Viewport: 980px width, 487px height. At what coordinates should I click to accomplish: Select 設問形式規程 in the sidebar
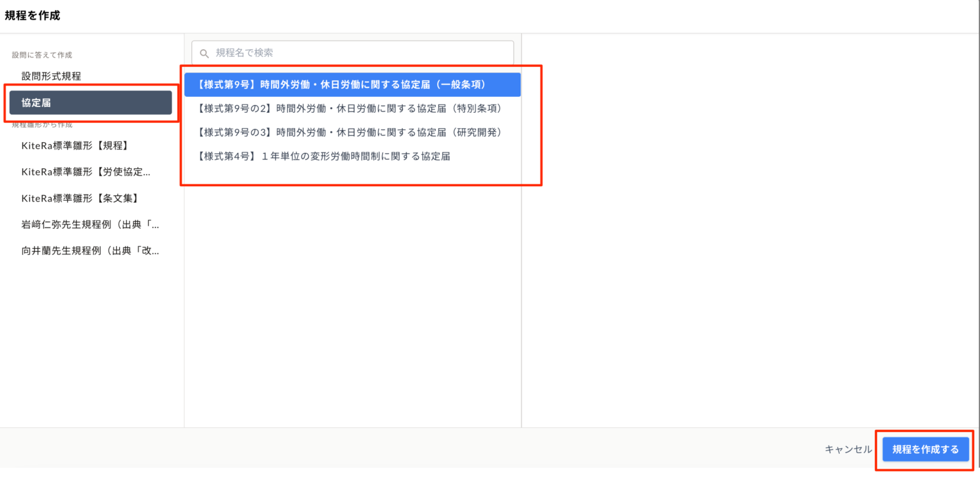(x=51, y=76)
